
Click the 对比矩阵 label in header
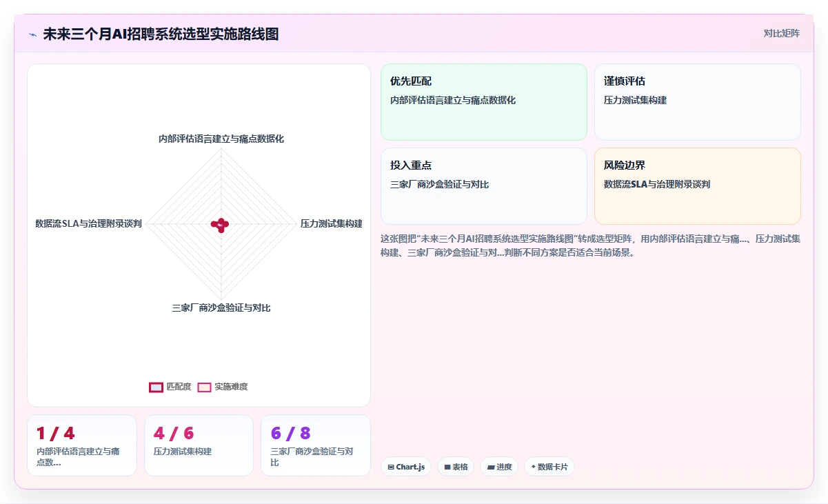(781, 33)
